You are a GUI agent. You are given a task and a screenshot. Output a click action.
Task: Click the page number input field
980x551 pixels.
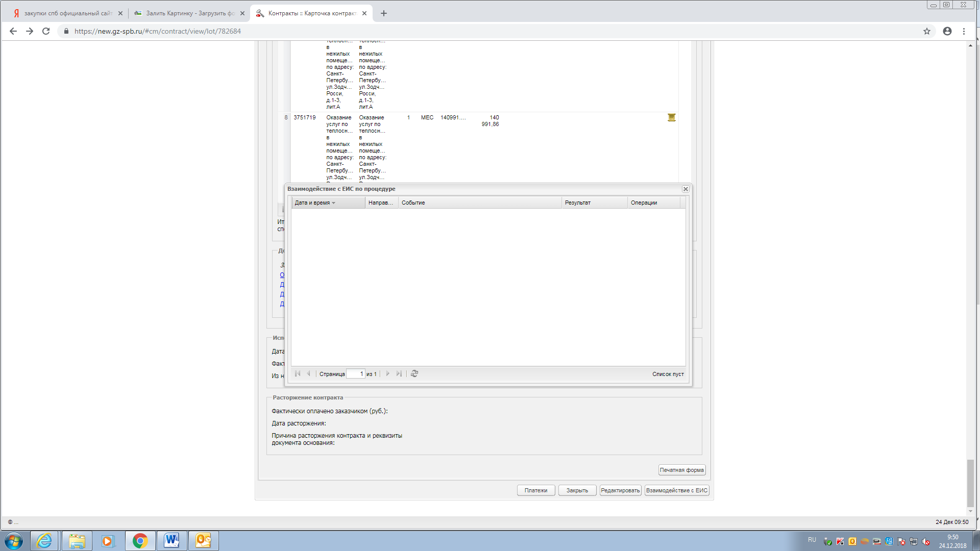(x=355, y=373)
